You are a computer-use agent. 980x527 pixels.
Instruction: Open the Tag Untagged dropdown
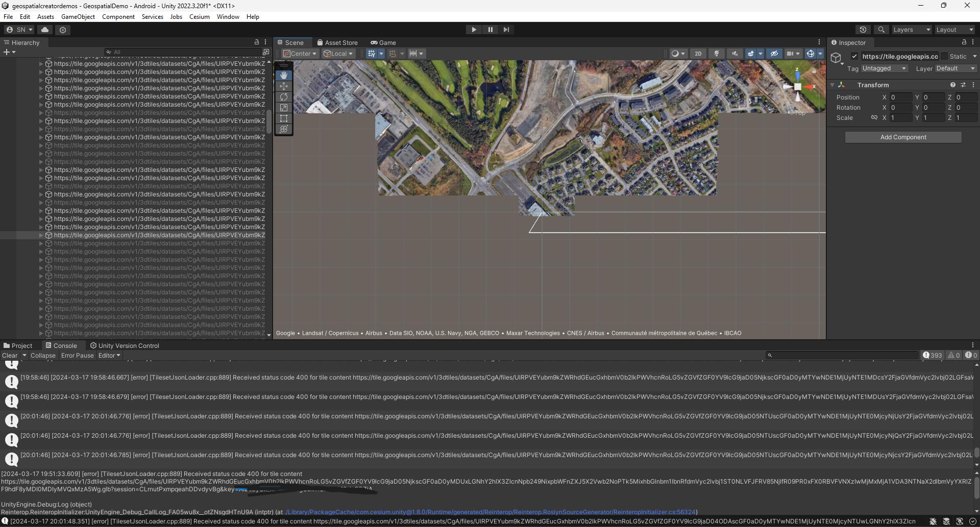[885, 68]
